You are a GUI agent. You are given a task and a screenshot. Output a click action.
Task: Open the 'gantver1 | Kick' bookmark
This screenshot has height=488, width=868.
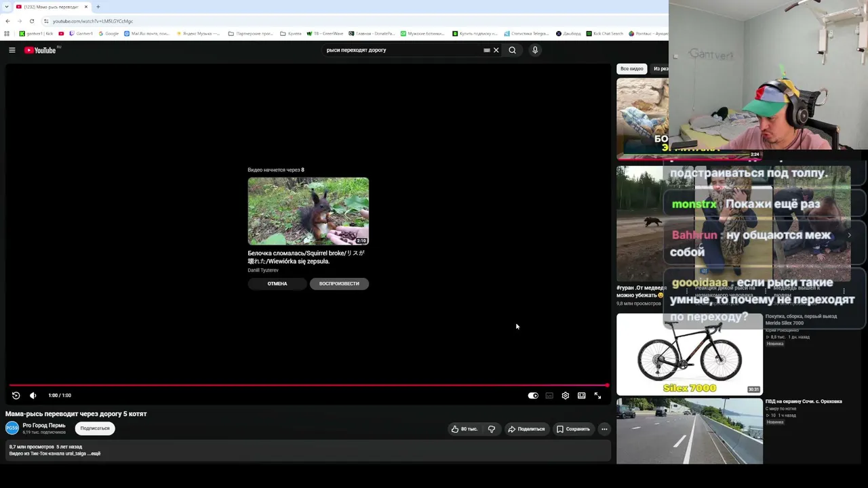point(36,33)
